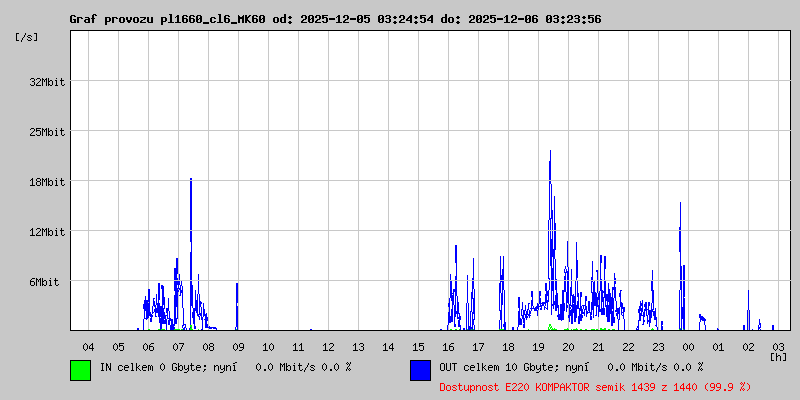Click the 6Mbit y-axis label
The height and width of the screenshot is (400, 800).
(x=44, y=282)
